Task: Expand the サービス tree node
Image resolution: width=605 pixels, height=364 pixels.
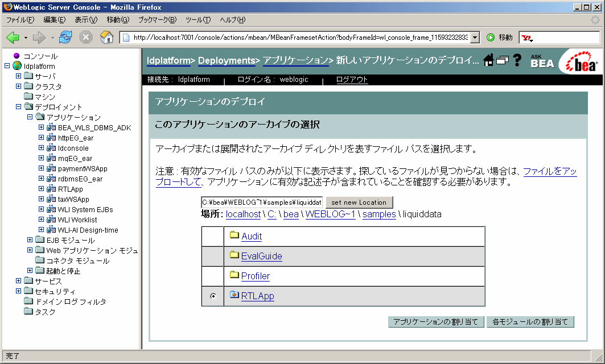Action: pyautogui.click(x=19, y=281)
